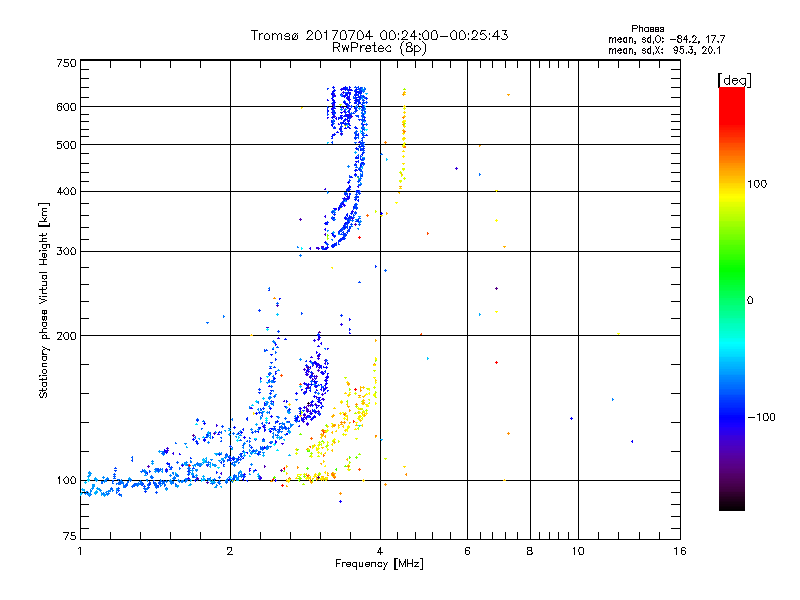The image size is (800, 600).
Task: Click the y-axis tick label '600'
Action: coord(66,107)
